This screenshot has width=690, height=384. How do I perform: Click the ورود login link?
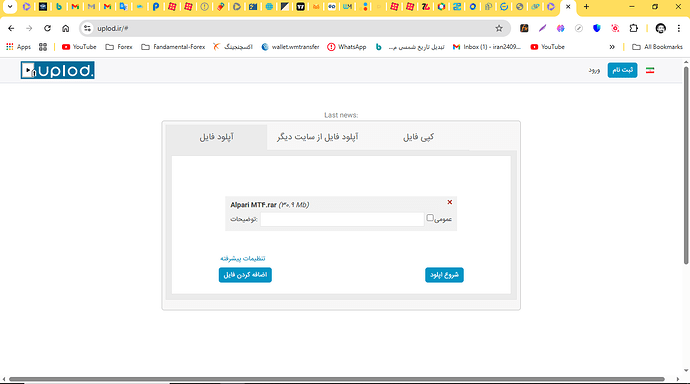[x=594, y=70]
